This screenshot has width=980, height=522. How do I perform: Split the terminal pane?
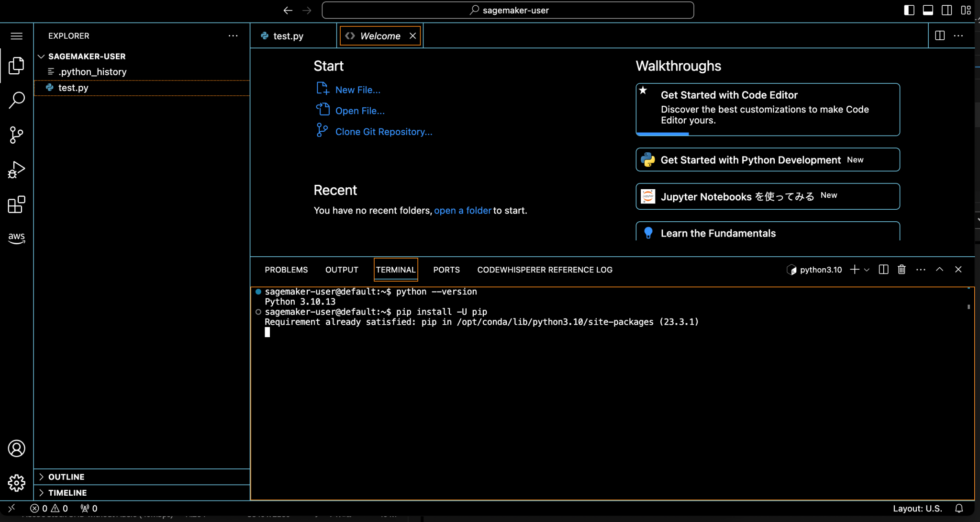tap(882, 269)
